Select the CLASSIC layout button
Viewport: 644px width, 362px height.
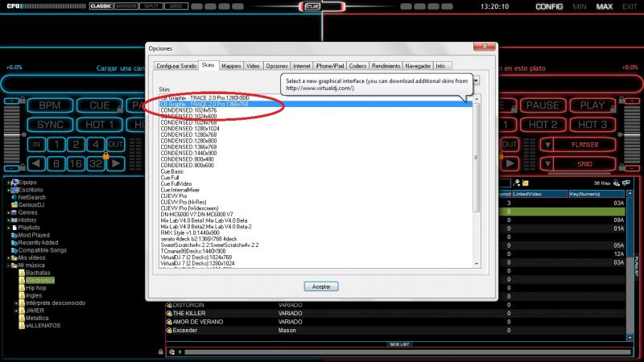coord(101,6)
